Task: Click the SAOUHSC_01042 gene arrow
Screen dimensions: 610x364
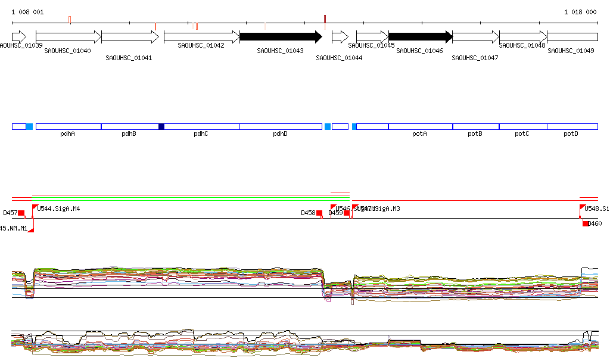Action: 201,37
